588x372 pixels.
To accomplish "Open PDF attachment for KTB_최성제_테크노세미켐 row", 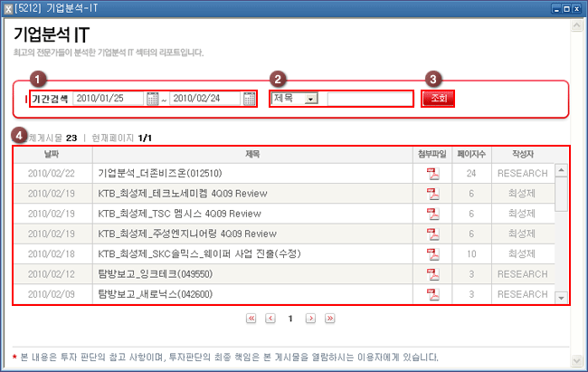I will pos(432,194).
